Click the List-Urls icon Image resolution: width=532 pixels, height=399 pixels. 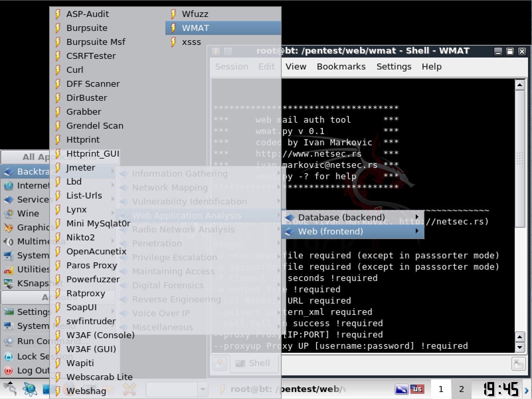(x=58, y=196)
